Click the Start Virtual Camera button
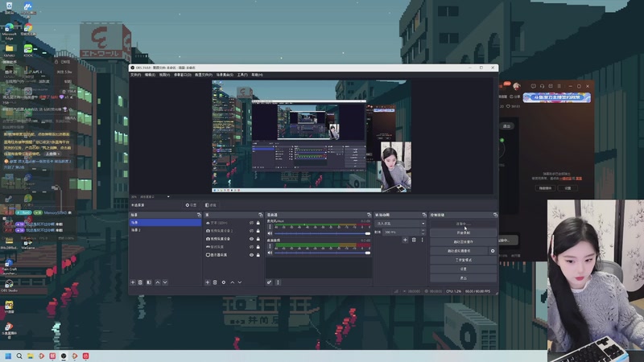Viewport: 644px width, 362px height. [459, 251]
